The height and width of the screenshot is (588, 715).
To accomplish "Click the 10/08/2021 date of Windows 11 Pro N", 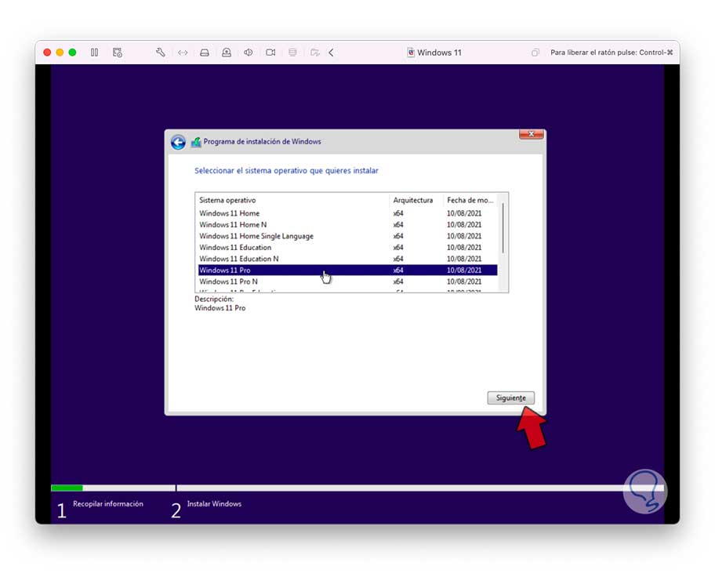I will pyautogui.click(x=464, y=281).
